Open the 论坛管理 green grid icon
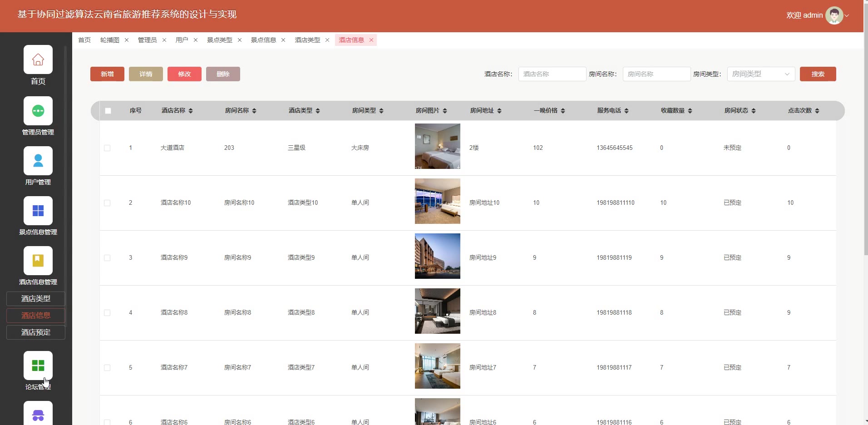 tap(38, 366)
